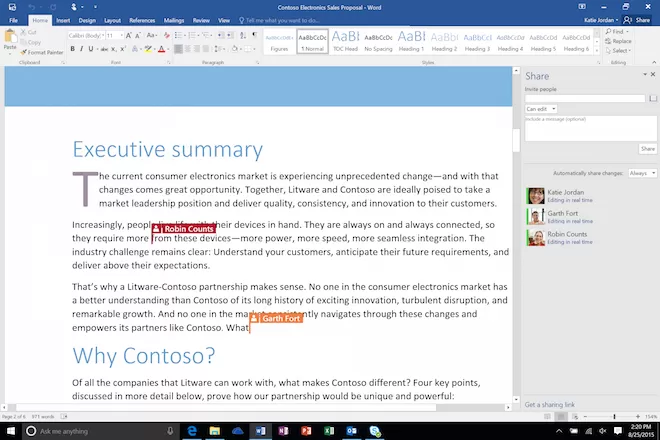Open the Can edit permission dropdown
The image size is (660, 440).
pos(541,109)
